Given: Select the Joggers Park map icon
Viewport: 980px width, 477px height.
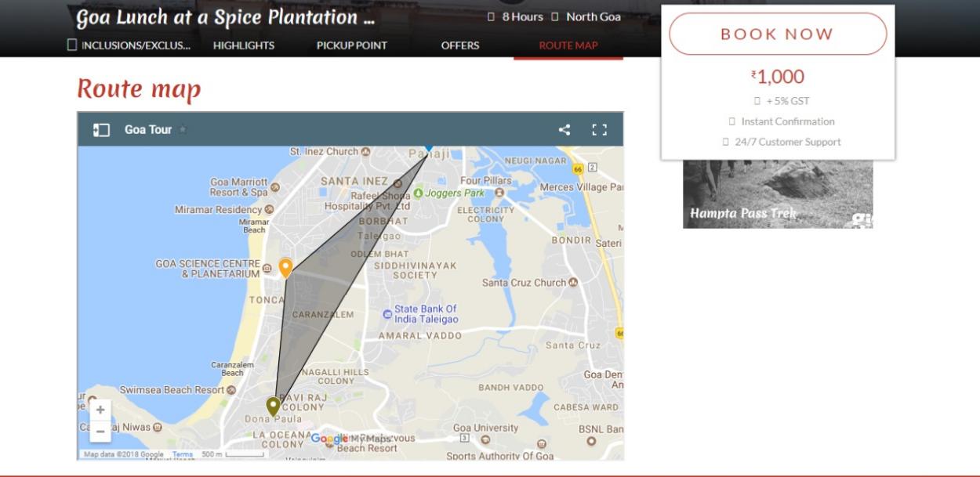Looking at the screenshot, I should 419,193.
